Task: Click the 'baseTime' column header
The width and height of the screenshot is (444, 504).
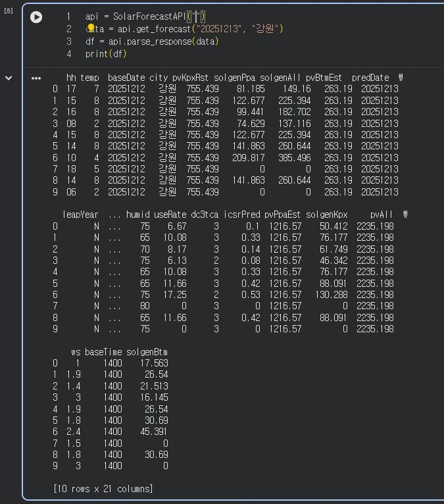Action: point(103,352)
